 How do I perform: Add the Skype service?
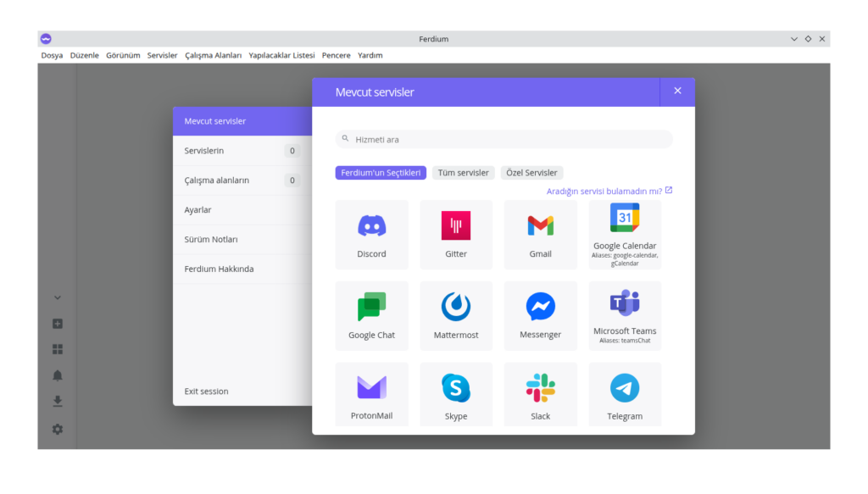pyautogui.click(x=455, y=394)
